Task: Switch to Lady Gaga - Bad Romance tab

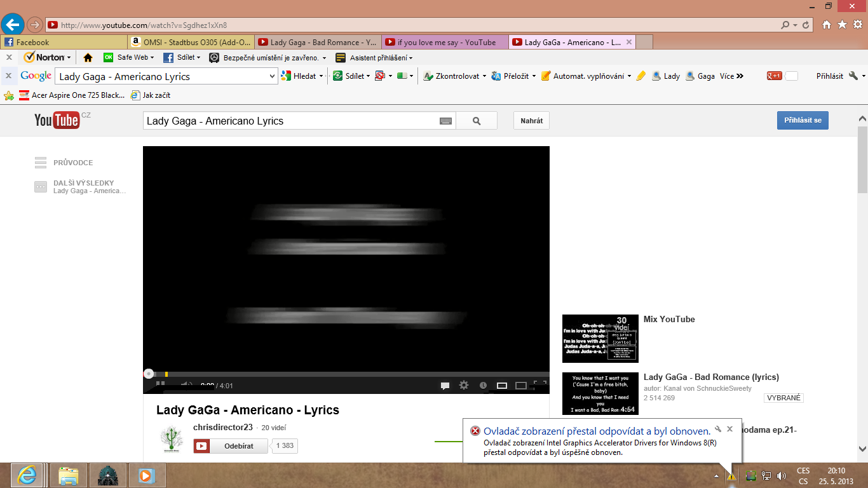Action: click(318, 43)
